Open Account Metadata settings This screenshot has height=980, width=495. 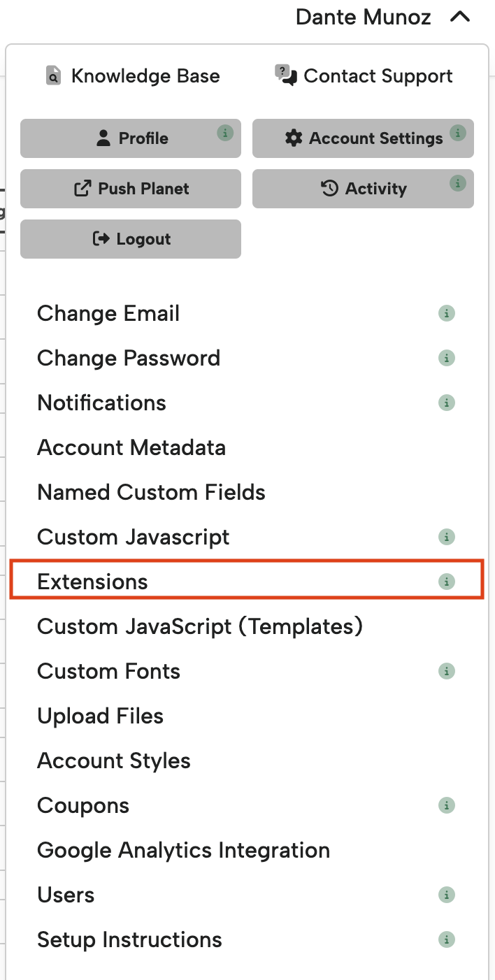[x=131, y=447]
